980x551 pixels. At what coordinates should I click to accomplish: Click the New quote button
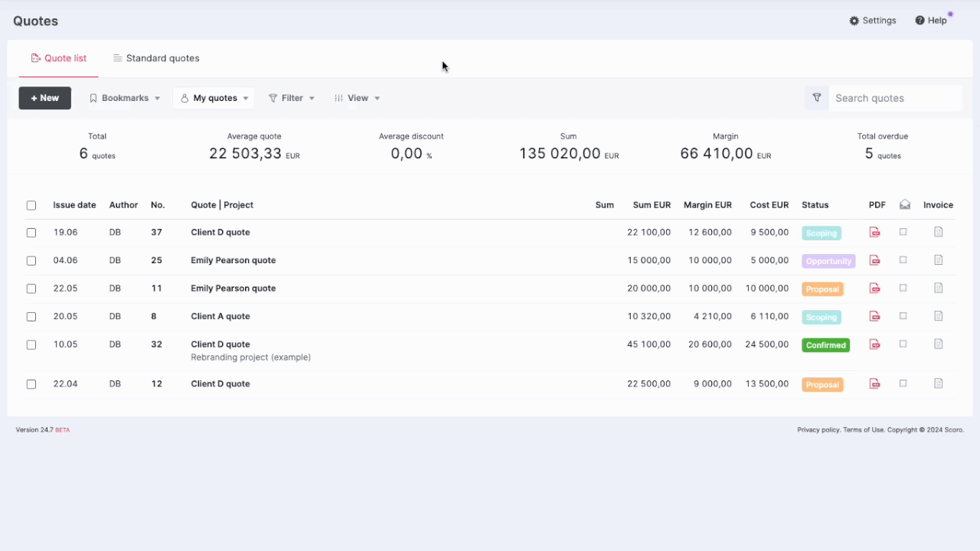point(45,98)
